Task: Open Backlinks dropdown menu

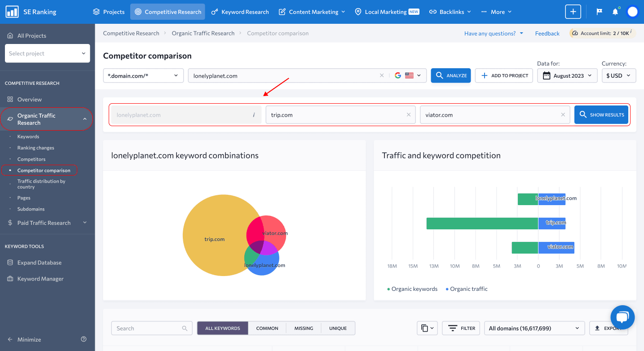Action: [x=450, y=12]
